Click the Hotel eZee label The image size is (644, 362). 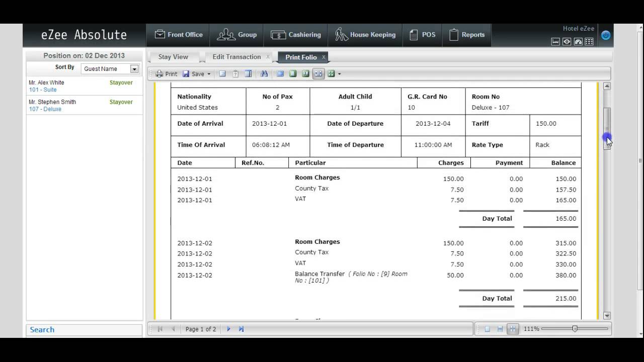point(579,29)
